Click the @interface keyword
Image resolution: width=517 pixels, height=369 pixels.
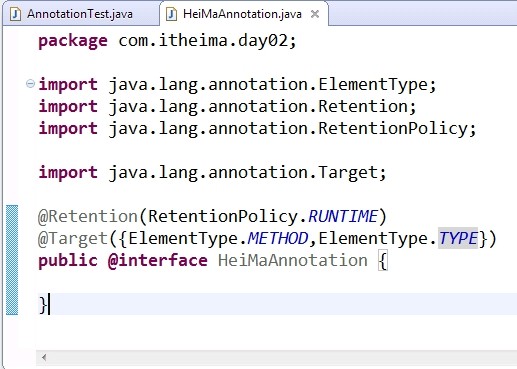click(x=158, y=260)
